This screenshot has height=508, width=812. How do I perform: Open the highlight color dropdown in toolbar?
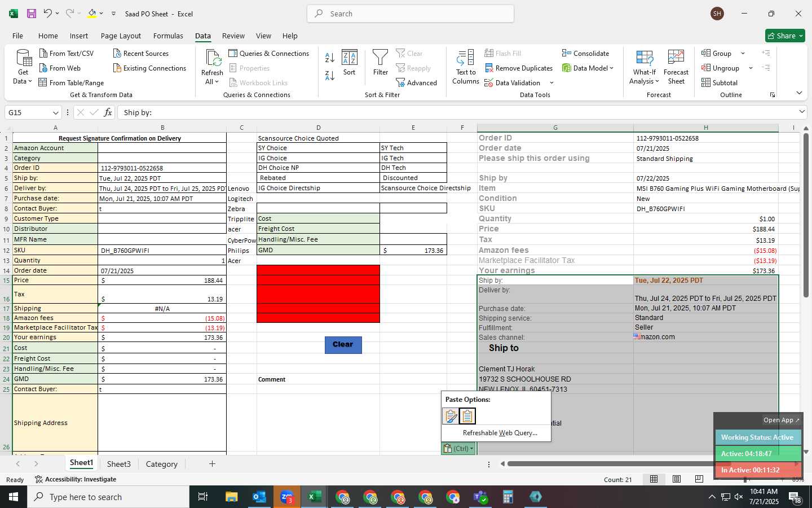click(101, 14)
